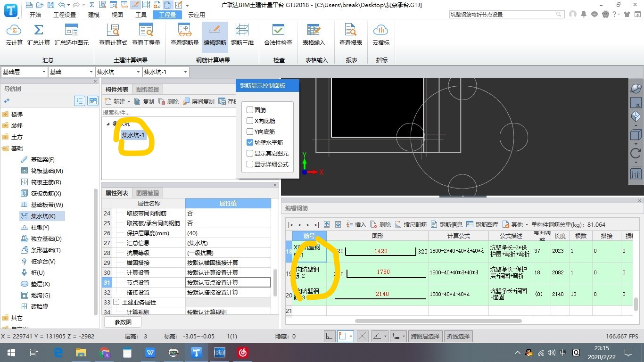The image size is (644, 362).
Task: Click 缩尺配筋 button
Action: pyautogui.click(x=411, y=224)
